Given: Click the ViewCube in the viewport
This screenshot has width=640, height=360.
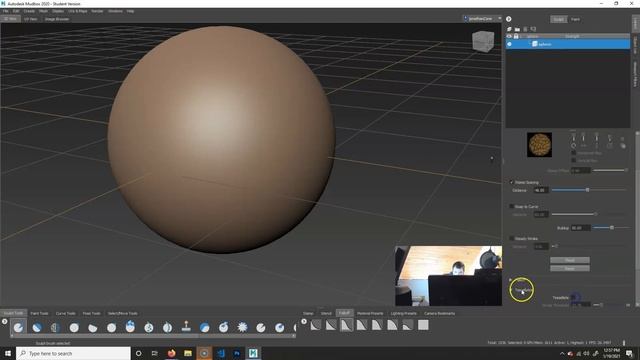Looking at the screenshot, I should click(x=483, y=41).
